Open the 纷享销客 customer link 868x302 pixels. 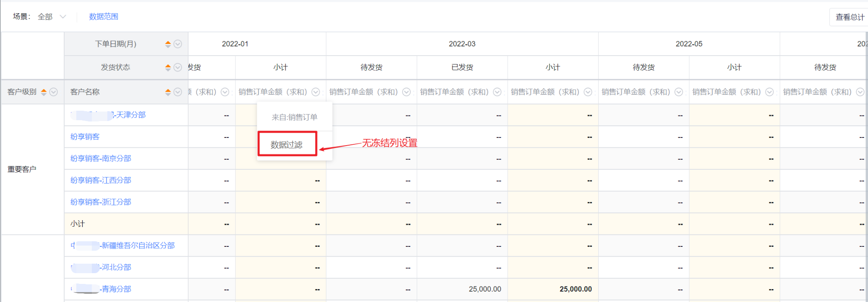point(85,137)
